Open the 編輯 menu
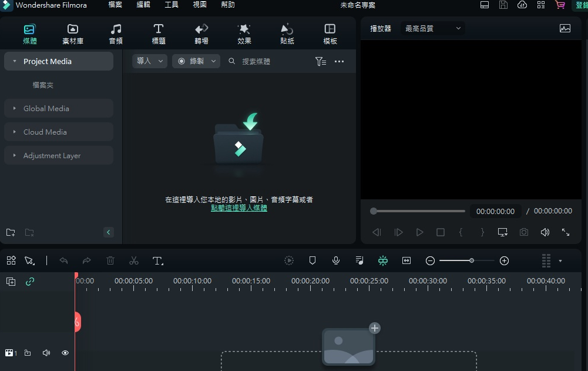 (143, 5)
